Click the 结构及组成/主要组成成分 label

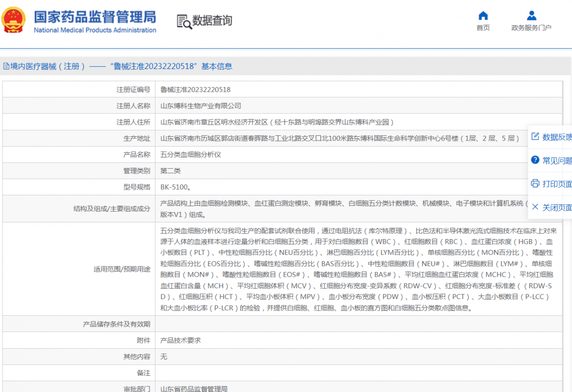[x=112, y=209]
